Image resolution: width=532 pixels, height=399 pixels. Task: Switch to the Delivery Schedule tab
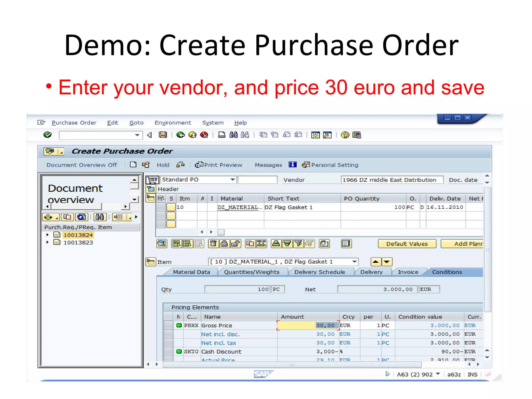(x=320, y=272)
